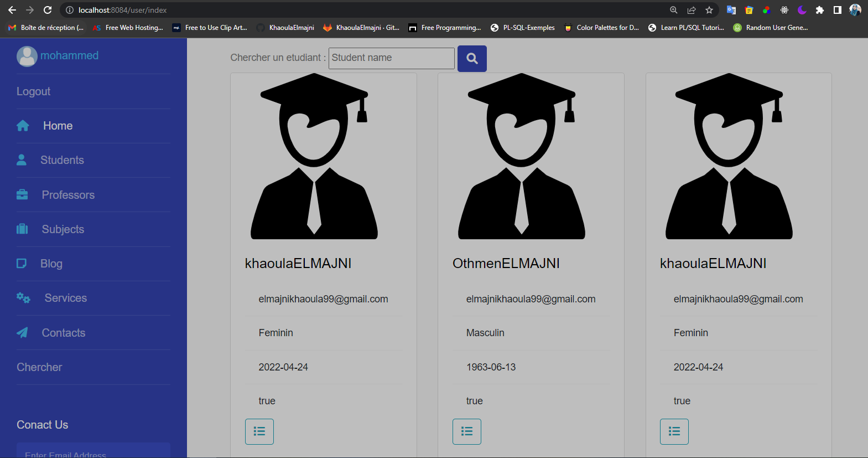Open details list button on OthmenELMAJNI card
This screenshot has height=458, width=868.
(x=467, y=431)
